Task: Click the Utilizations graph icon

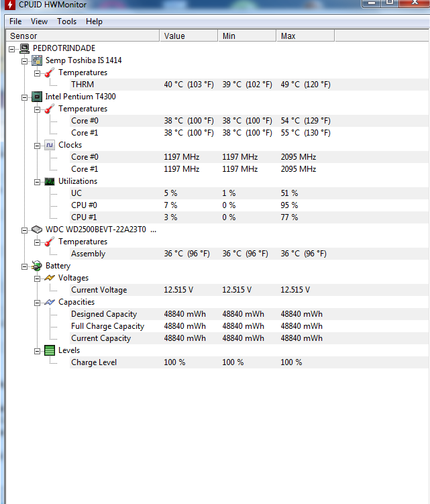Action: click(x=50, y=182)
